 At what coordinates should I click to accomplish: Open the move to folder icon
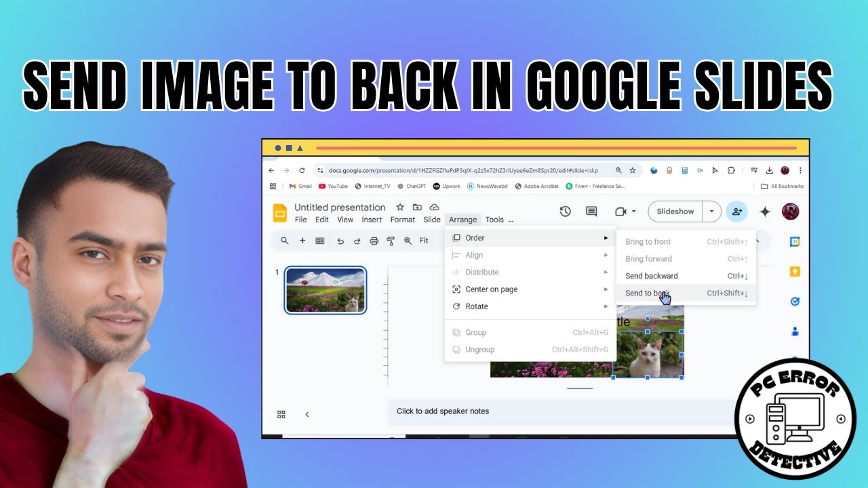[417, 207]
